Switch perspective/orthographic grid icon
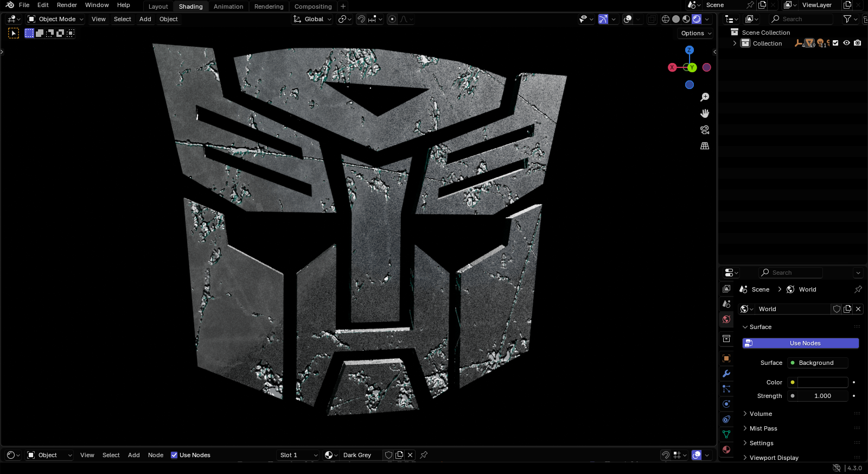Screen dimensions: 868x474 click(705, 146)
